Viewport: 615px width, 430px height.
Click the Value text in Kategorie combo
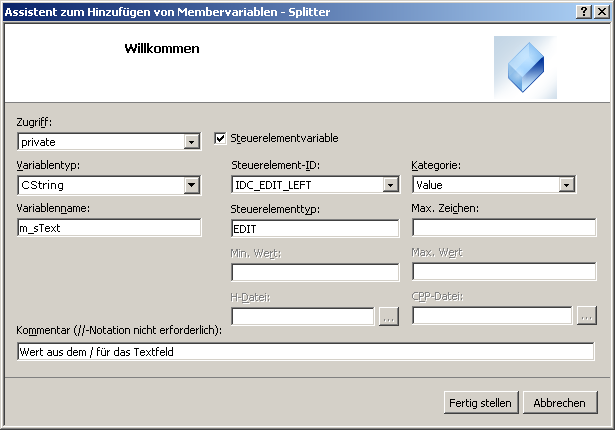point(429,185)
